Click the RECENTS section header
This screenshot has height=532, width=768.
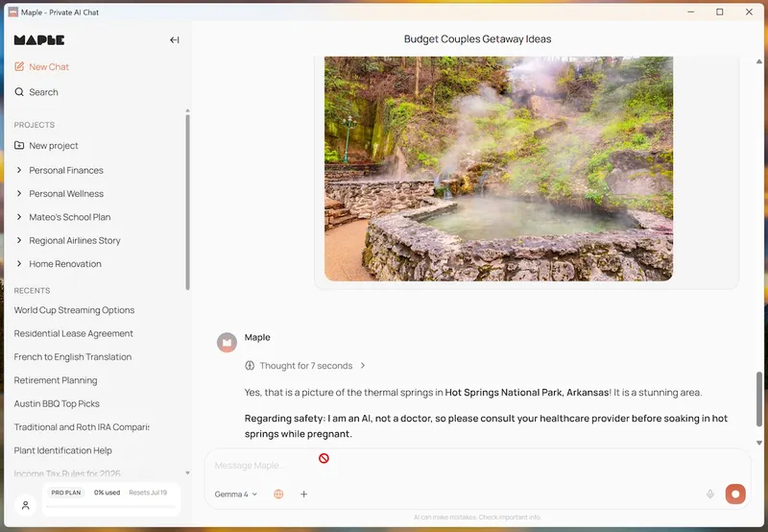coord(32,291)
